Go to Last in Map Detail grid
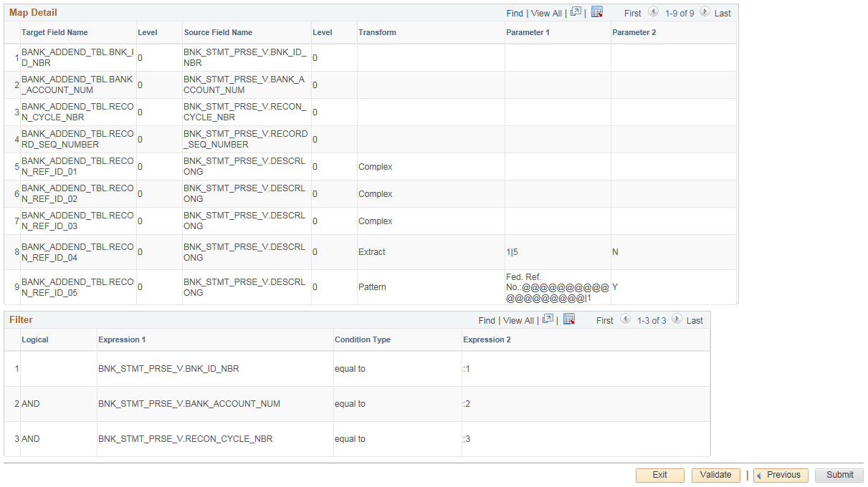 722,14
